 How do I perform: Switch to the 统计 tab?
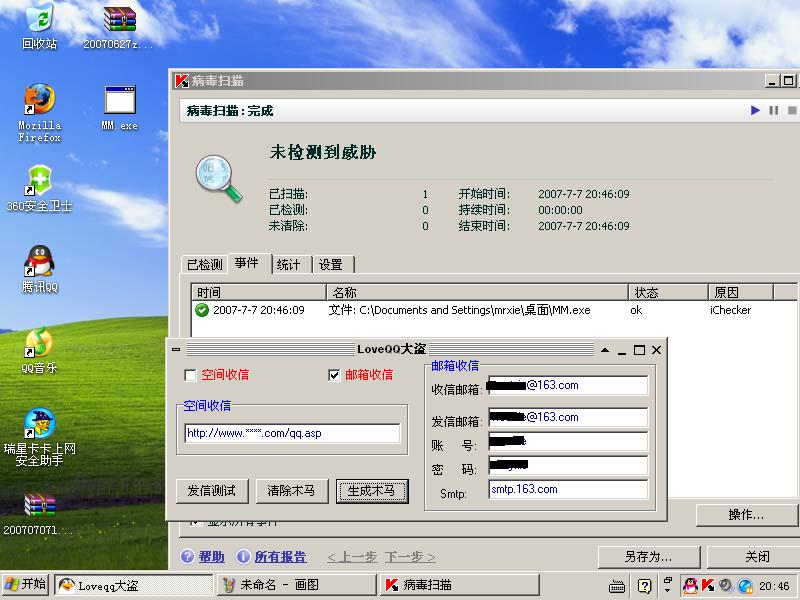coord(292,264)
